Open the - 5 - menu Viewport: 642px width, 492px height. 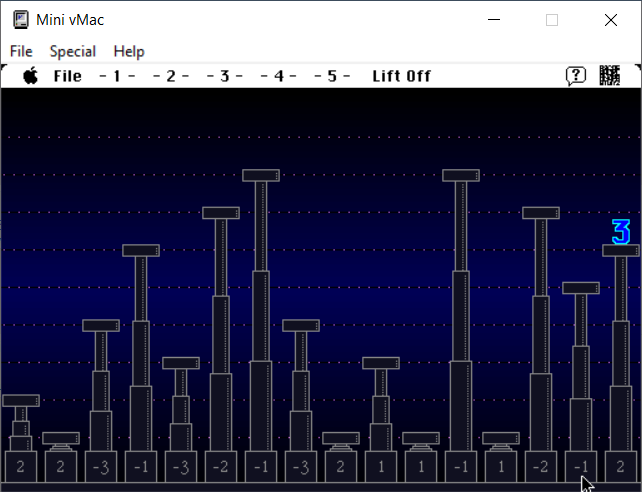tap(332, 76)
